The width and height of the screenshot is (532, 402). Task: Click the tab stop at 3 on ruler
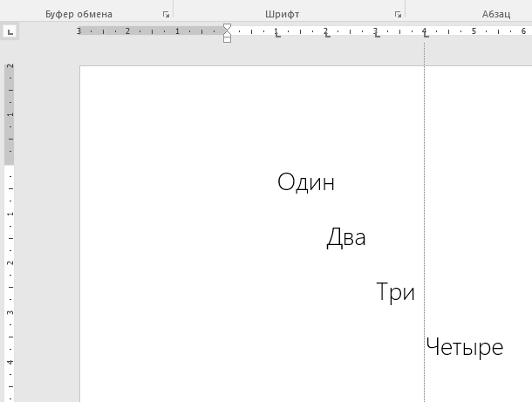tap(377, 35)
